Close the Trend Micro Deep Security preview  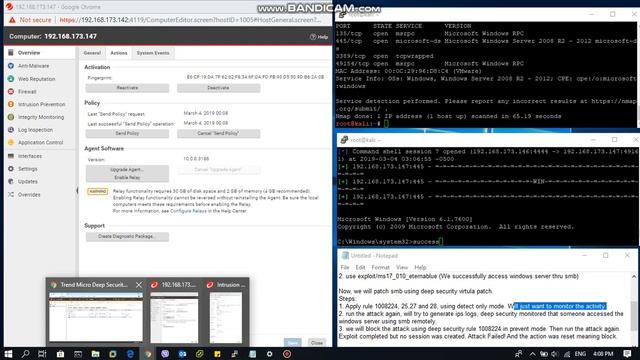pyautogui.click(x=139, y=285)
